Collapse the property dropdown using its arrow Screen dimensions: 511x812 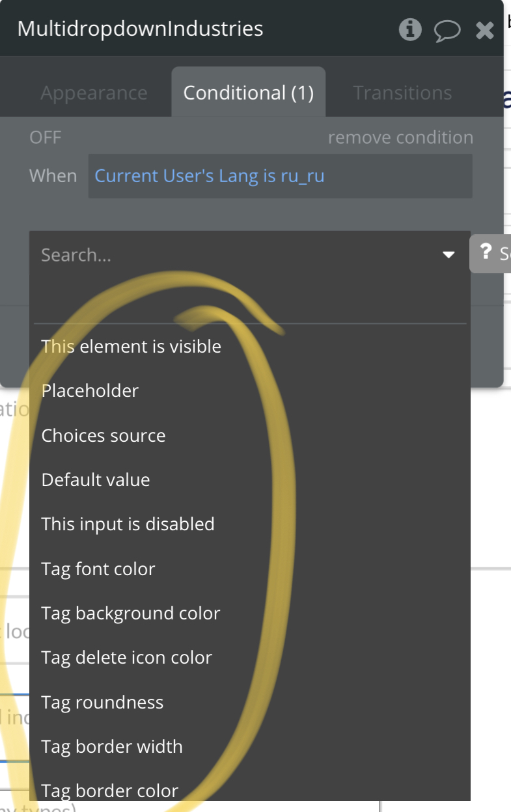click(449, 254)
